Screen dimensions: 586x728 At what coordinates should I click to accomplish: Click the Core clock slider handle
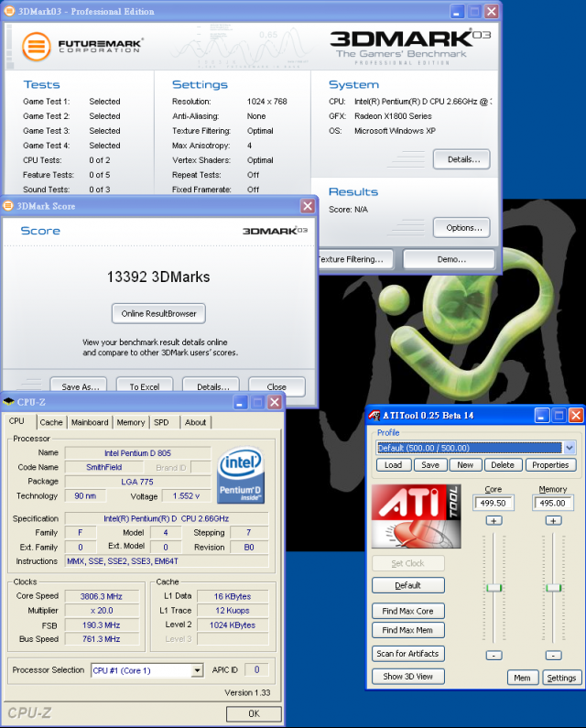[494, 588]
